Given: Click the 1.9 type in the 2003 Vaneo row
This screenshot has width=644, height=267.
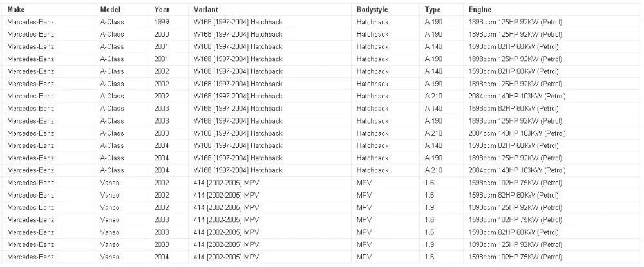Looking at the screenshot, I should click(x=430, y=244).
